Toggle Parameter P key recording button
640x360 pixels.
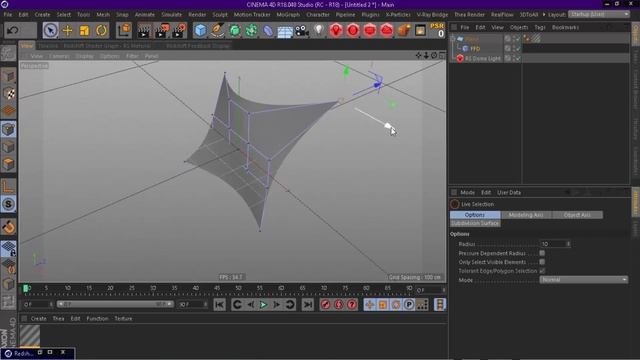coord(409,304)
